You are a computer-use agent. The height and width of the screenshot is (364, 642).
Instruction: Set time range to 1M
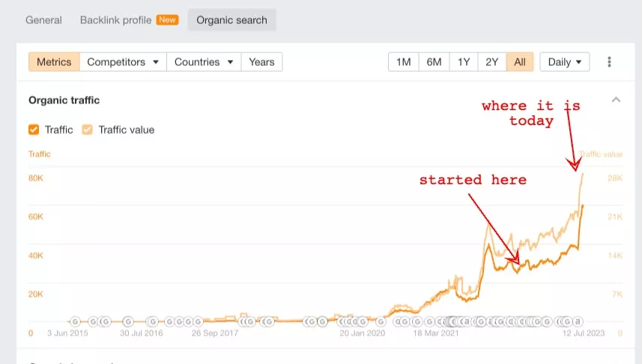(x=403, y=62)
